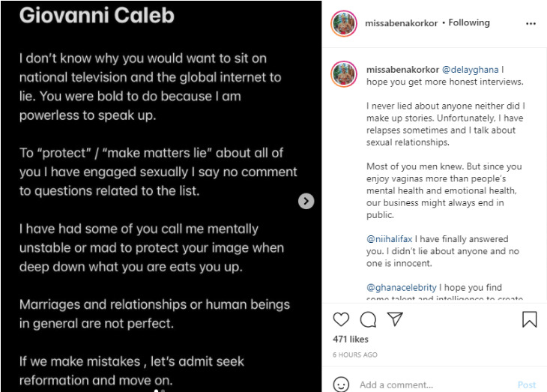Submit comment with the Post button
Viewport: 547px width, 392px height.
pos(527,385)
